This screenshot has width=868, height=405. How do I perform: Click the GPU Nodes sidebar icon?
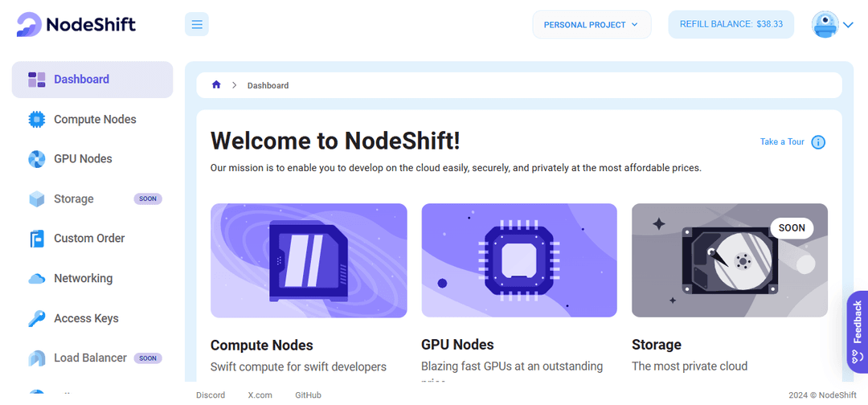tap(36, 159)
